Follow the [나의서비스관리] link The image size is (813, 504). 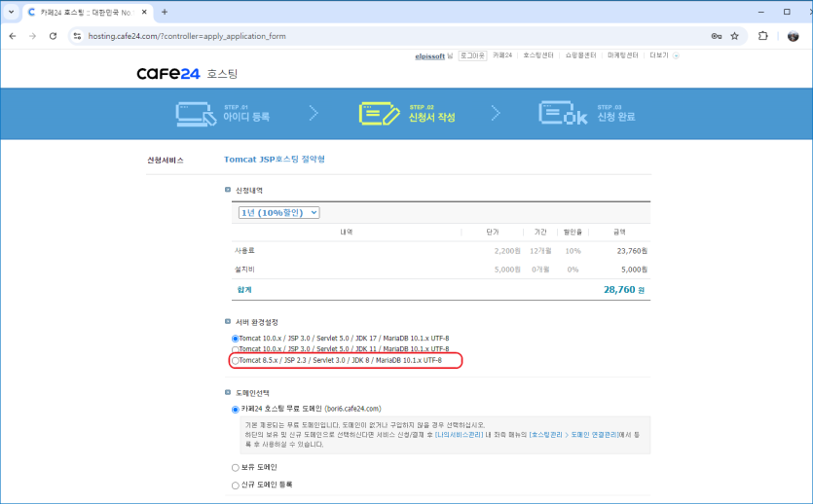pos(459,435)
